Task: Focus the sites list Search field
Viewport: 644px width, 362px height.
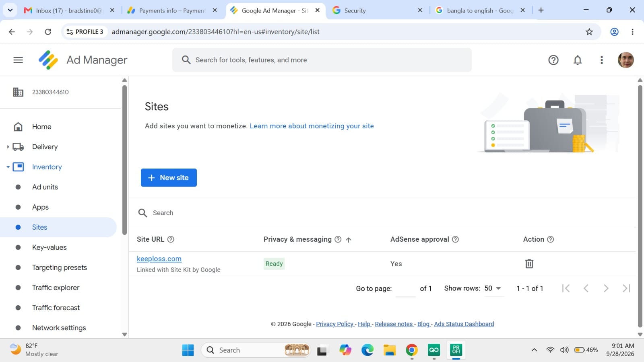Action: click(382, 213)
